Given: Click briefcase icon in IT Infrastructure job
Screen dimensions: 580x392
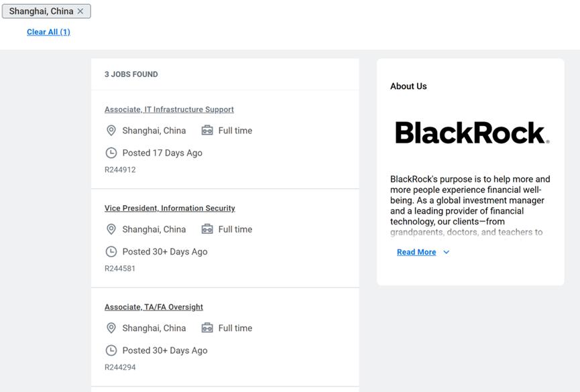Looking at the screenshot, I should pos(207,131).
